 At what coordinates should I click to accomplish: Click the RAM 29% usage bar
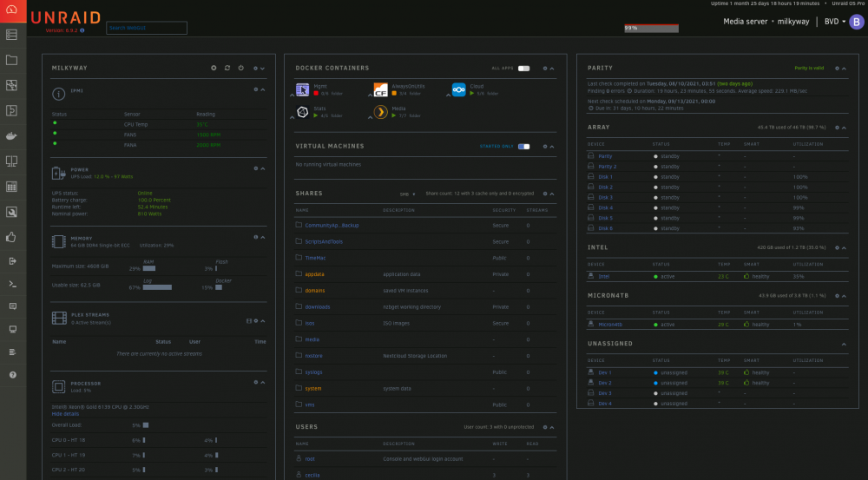[149, 268]
